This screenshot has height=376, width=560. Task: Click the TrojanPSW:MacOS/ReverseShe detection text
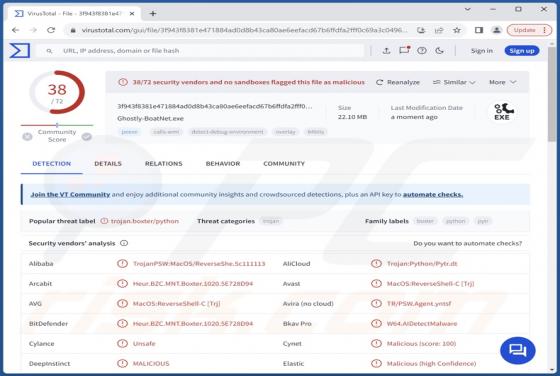pyautogui.click(x=199, y=264)
